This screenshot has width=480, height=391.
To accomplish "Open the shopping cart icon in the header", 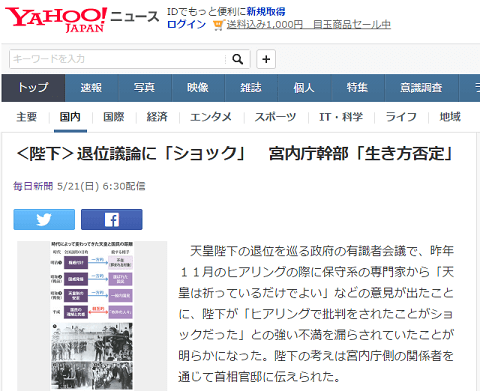I will click(x=218, y=25).
